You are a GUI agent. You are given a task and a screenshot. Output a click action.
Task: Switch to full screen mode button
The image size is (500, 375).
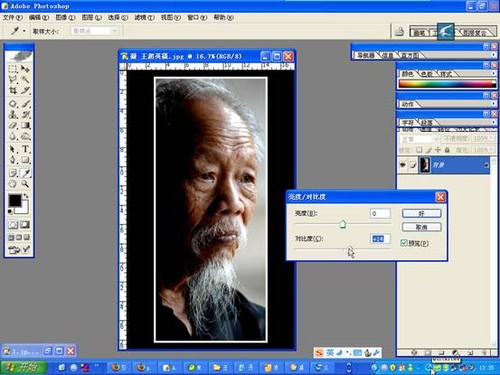tap(27, 237)
